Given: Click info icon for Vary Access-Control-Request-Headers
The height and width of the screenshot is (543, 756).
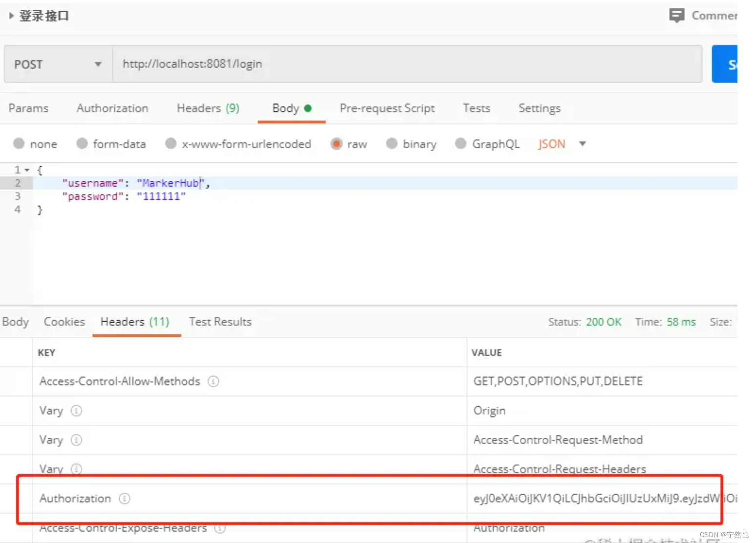Looking at the screenshot, I should click(x=76, y=469).
